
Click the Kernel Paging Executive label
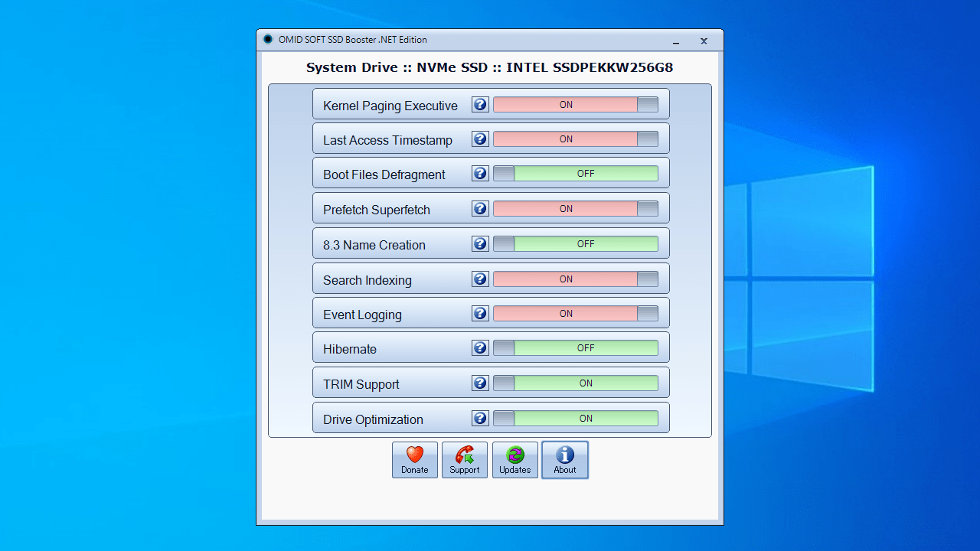click(x=390, y=106)
